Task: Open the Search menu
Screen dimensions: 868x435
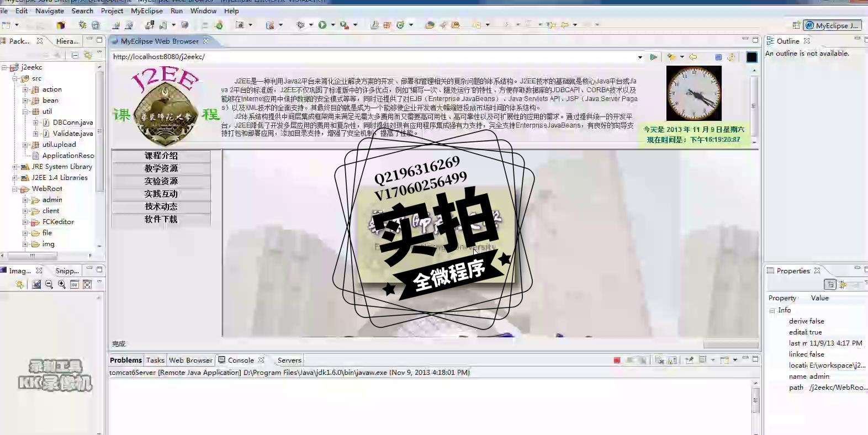Action: click(x=82, y=11)
